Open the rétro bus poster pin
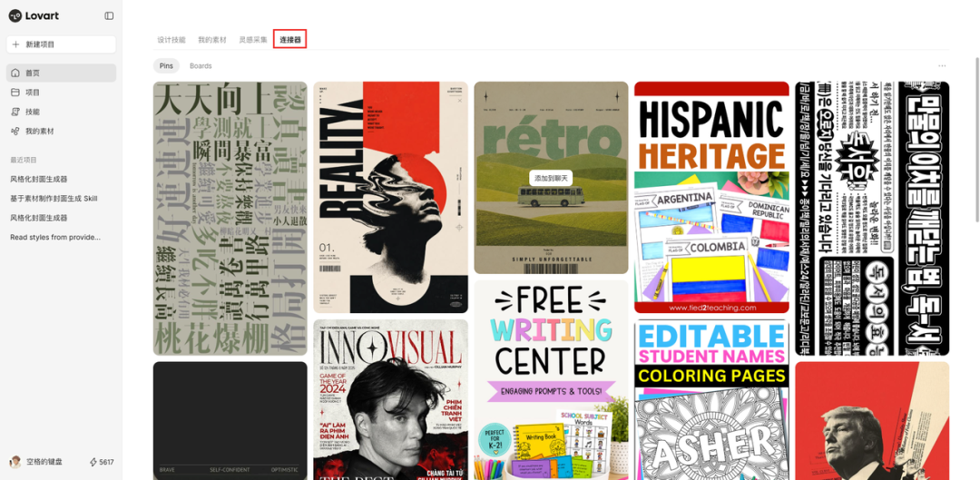The image size is (980, 480). [551, 178]
